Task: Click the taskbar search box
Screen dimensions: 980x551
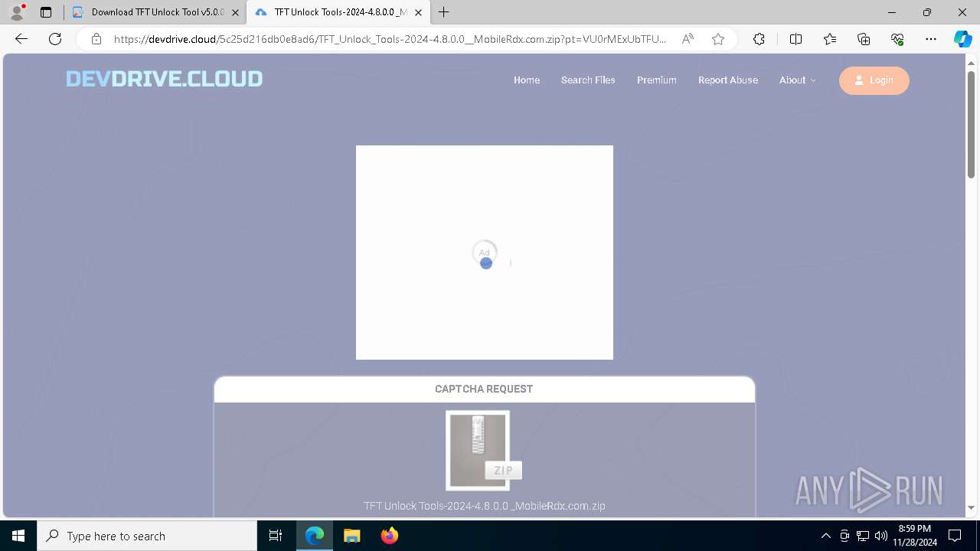Action: (x=147, y=536)
